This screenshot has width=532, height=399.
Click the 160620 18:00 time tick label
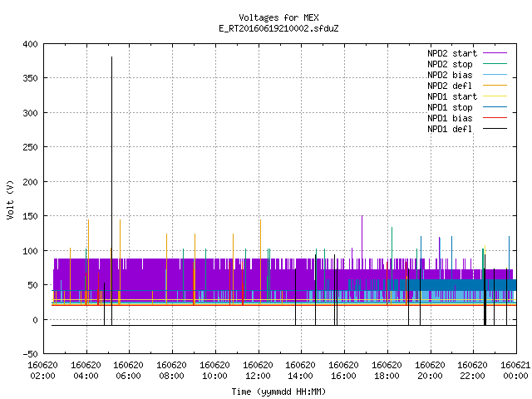pyautogui.click(x=387, y=371)
